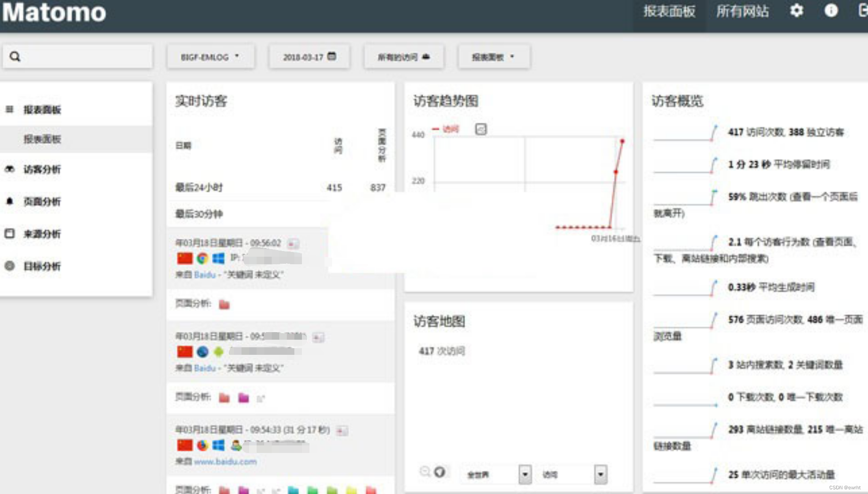868x494 pixels.
Task: Open a folder icon in the 页面分析 row
Action: [225, 304]
